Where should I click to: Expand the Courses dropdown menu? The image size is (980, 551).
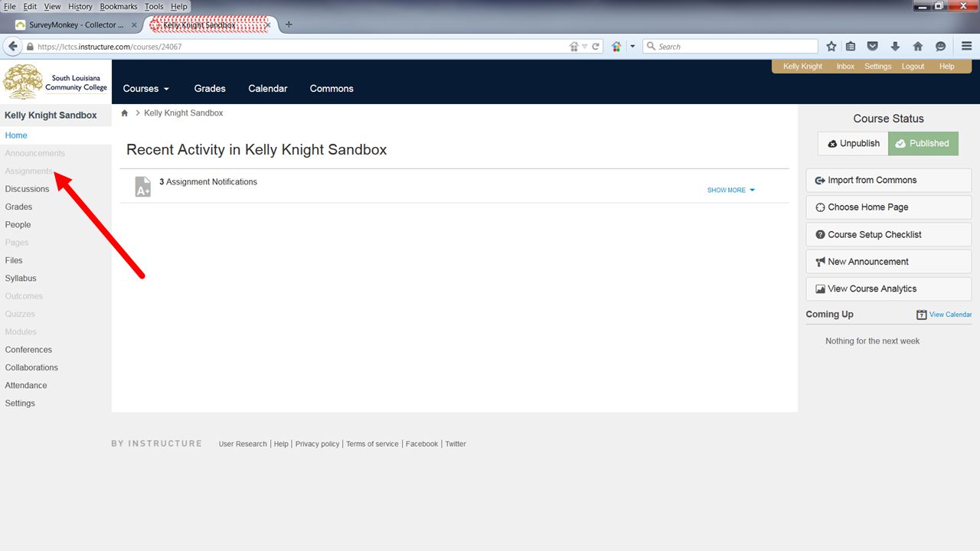[x=145, y=89]
